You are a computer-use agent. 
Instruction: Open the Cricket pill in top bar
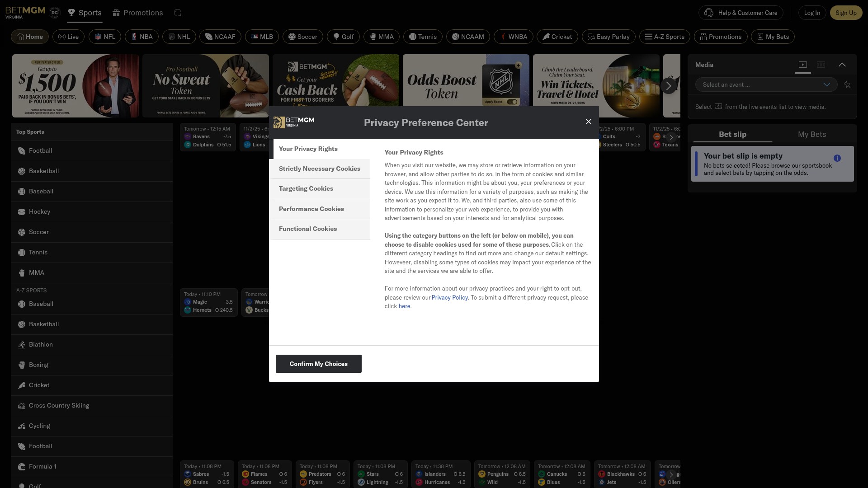point(557,37)
